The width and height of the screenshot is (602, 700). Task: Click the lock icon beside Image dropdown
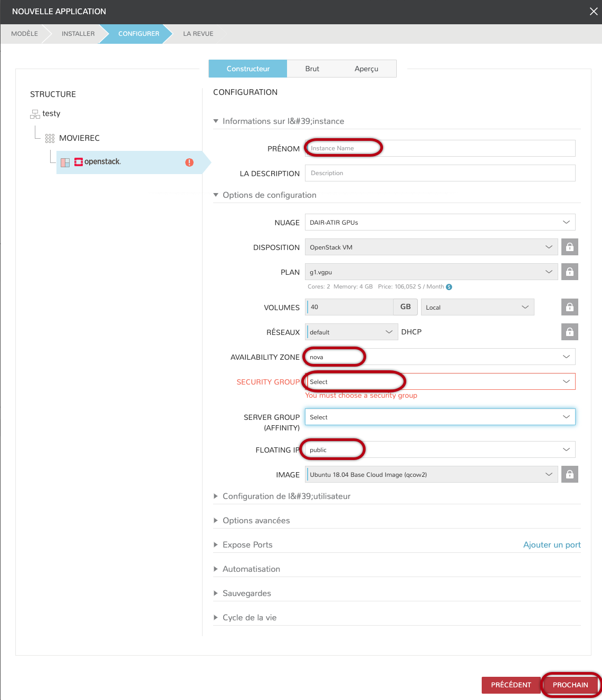pyautogui.click(x=569, y=474)
